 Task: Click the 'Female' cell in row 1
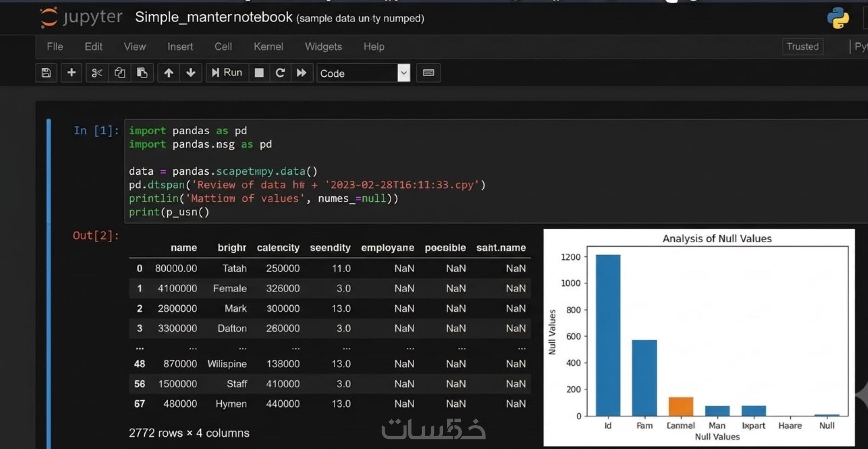230,289
